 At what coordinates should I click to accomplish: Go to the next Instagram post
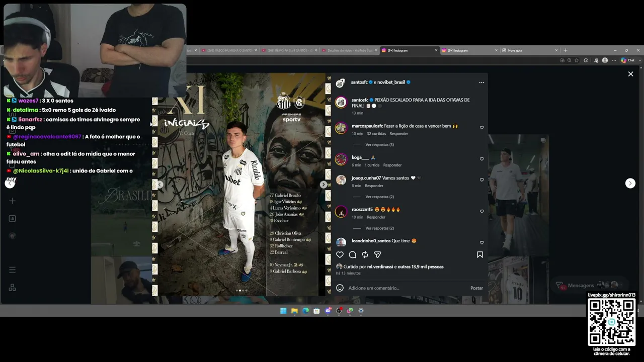tap(630, 184)
